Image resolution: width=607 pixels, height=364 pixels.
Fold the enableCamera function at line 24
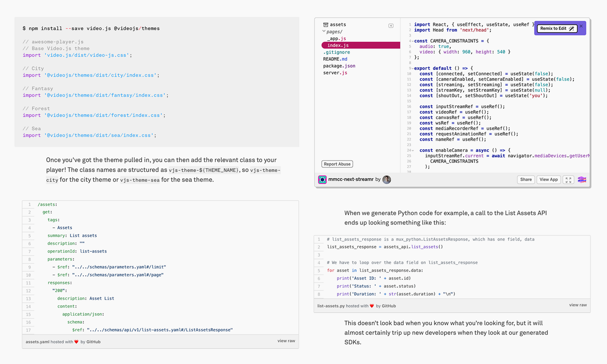click(x=413, y=151)
